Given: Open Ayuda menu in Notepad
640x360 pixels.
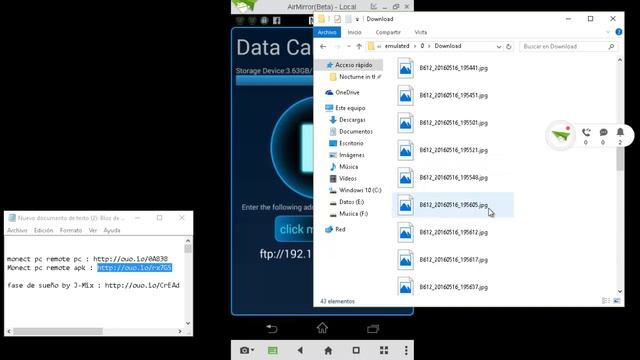Looking at the screenshot, I should click(111, 230).
